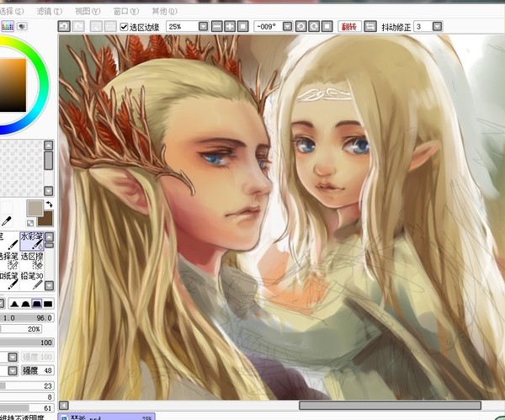Adjust the minimum size slider at 20%

click(x=21, y=329)
